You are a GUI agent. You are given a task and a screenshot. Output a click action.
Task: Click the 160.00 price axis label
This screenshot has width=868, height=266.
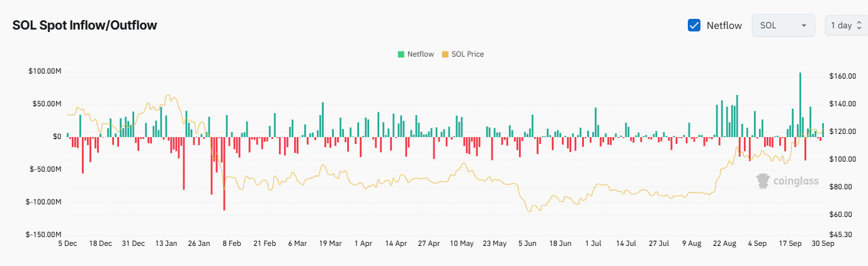843,76
